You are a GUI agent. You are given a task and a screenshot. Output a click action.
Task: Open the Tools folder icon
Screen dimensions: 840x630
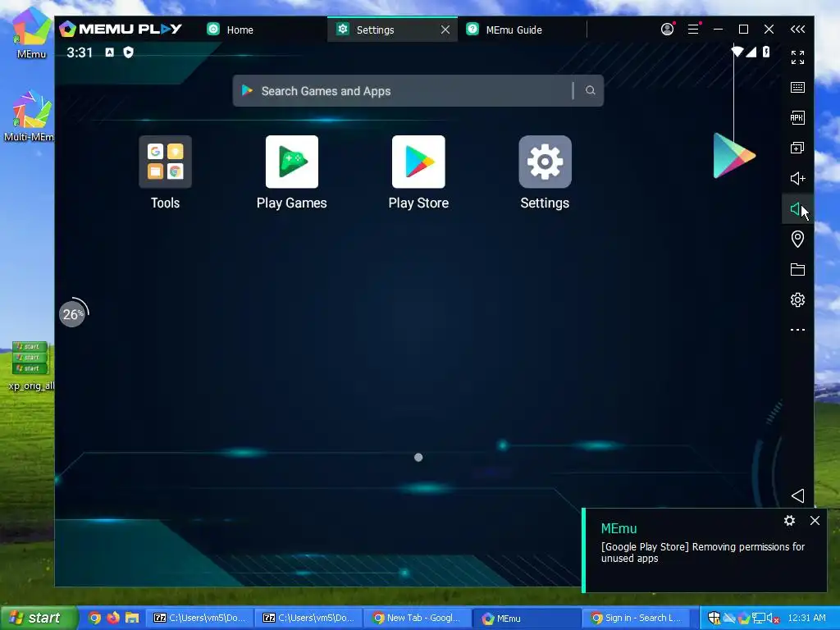point(165,162)
